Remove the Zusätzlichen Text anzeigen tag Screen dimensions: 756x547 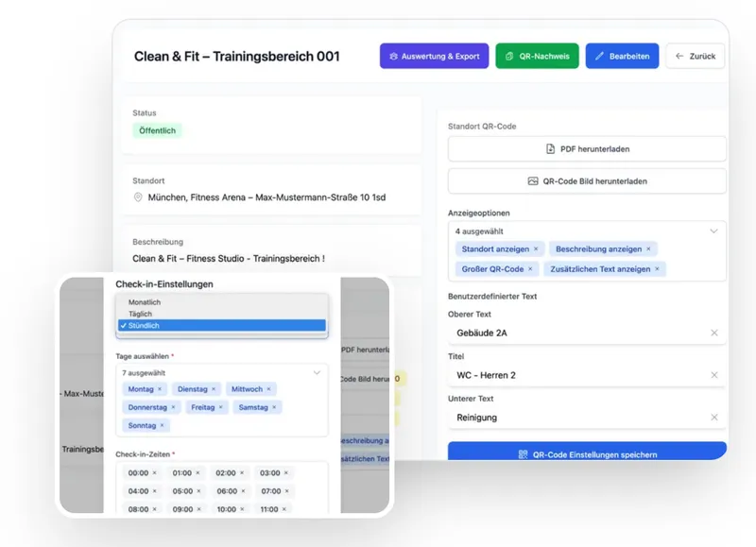658,269
